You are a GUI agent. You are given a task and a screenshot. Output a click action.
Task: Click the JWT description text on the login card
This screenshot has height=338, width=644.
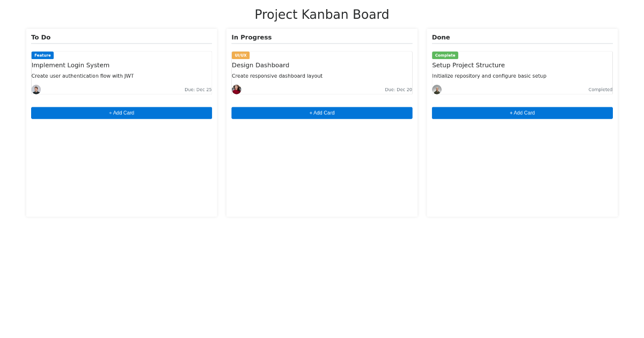pyautogui.click(x=82, y=76)
